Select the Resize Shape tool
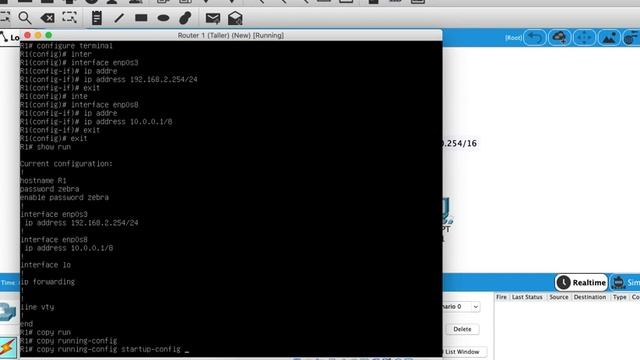 point(69,18)
